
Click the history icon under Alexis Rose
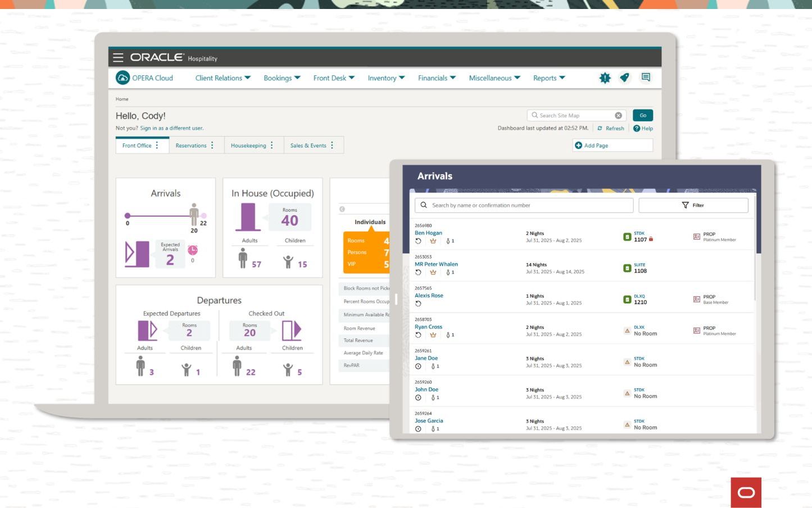pos(418,303)
